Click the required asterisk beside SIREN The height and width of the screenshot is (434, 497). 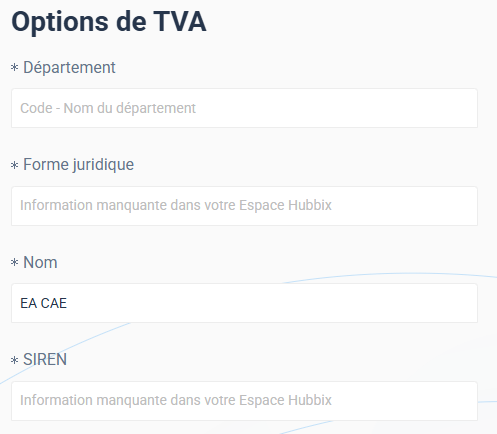point(14,360)
